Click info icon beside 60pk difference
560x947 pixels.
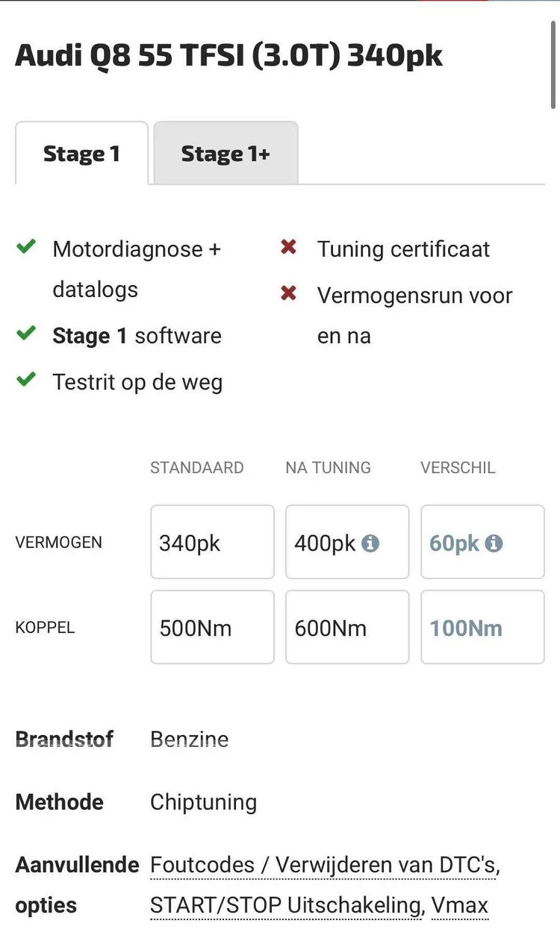[x=494, y=543]
